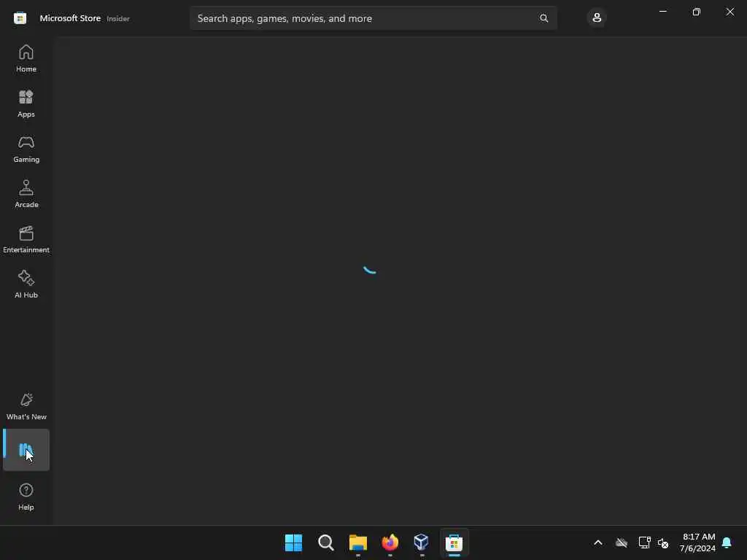This screenshot has height=560, width=747.
Task: Click the Insider label in title bar
Action: tap(118, 18)
